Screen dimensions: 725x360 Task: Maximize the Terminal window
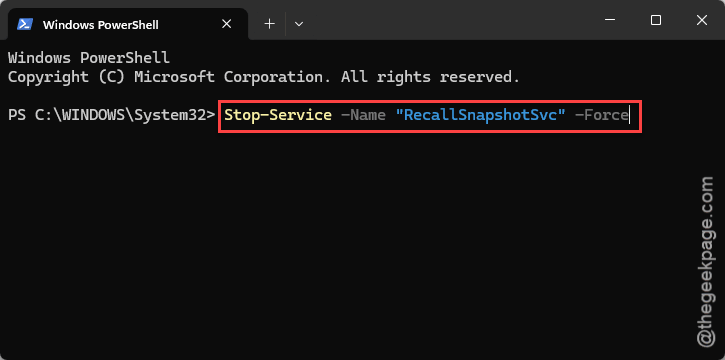[x=656, y=20]
